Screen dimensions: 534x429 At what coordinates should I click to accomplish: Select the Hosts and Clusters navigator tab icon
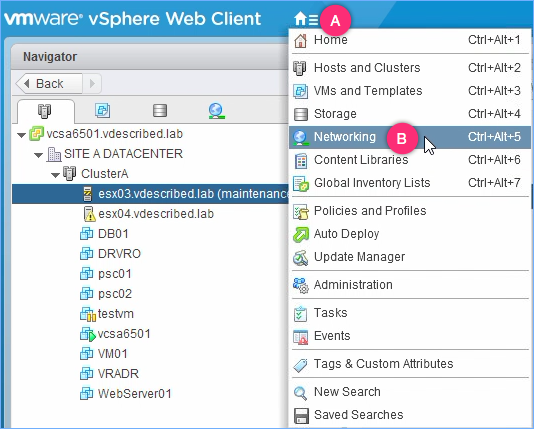click(x=45, y=111)
